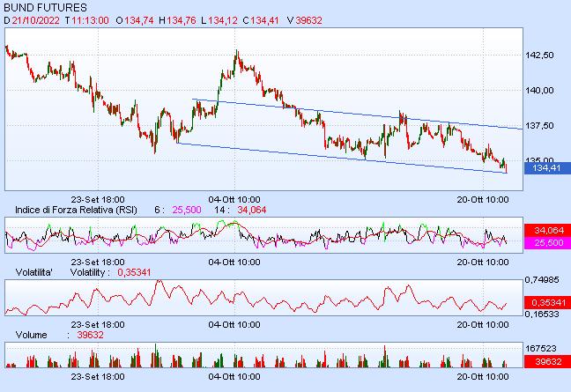571x392 pixels.
Task: Click 23-Set 18:00 label under price chart
Action: pyautogui.click(x=98, y=200)
